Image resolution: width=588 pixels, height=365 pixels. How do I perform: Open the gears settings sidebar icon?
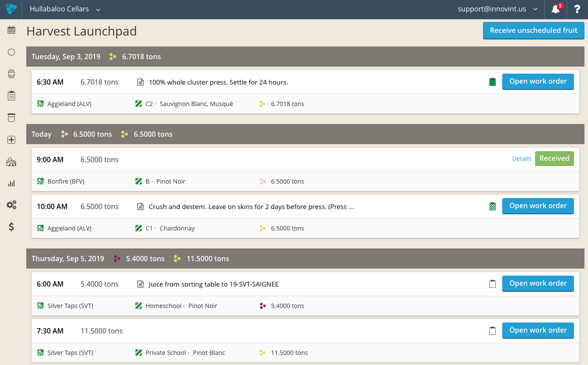coord(11,205)
